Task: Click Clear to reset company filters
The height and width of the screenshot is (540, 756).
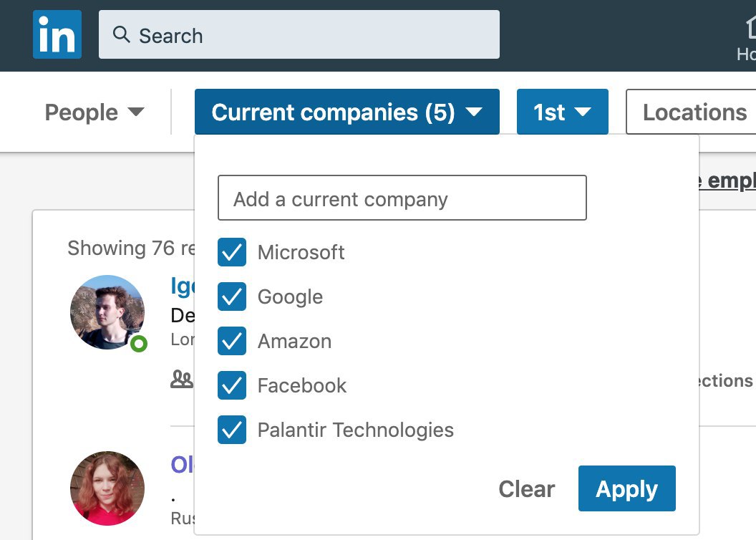Action: pos(526,489)
